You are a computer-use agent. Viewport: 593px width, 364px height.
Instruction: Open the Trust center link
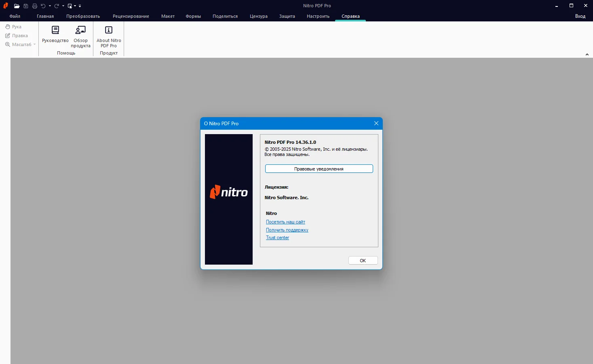click(x=277, y=238)
